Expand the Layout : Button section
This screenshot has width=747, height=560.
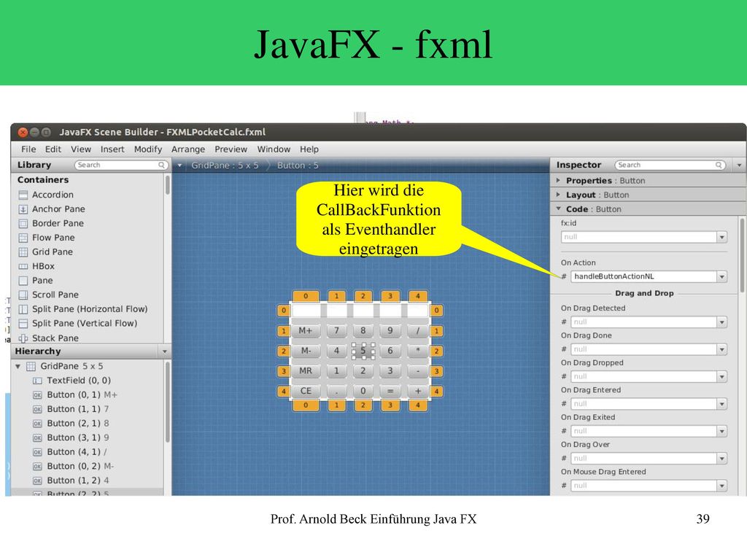point(558,195)
